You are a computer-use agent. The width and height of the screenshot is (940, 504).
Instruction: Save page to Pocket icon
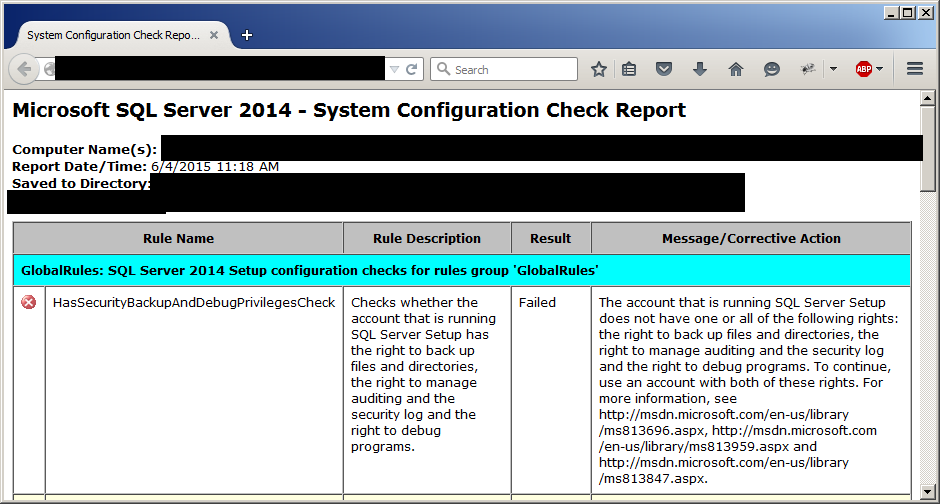[664, 70]
